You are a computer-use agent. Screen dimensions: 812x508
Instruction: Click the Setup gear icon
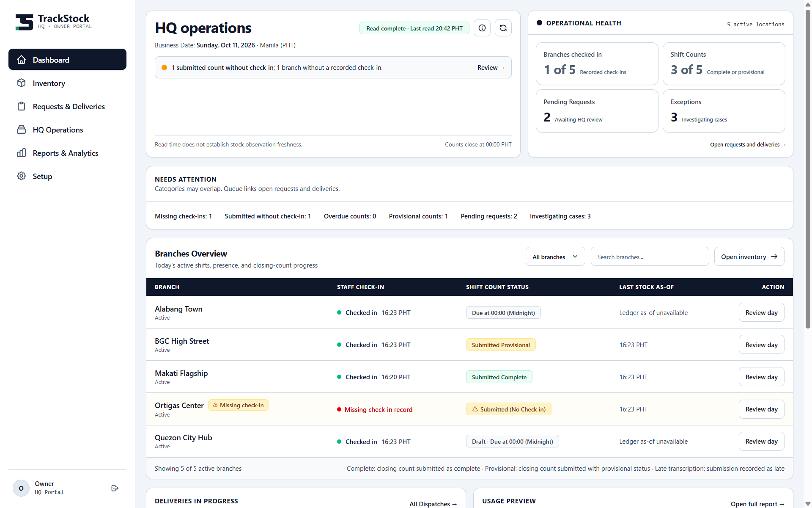pyautogui.click(x=22, y=176)
